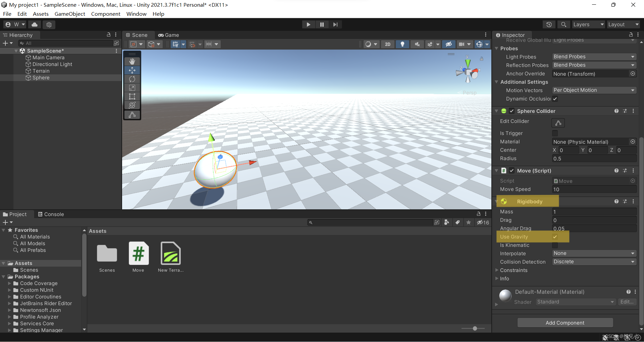
Task: Select the Rotate tool
Action: (132, 79)
